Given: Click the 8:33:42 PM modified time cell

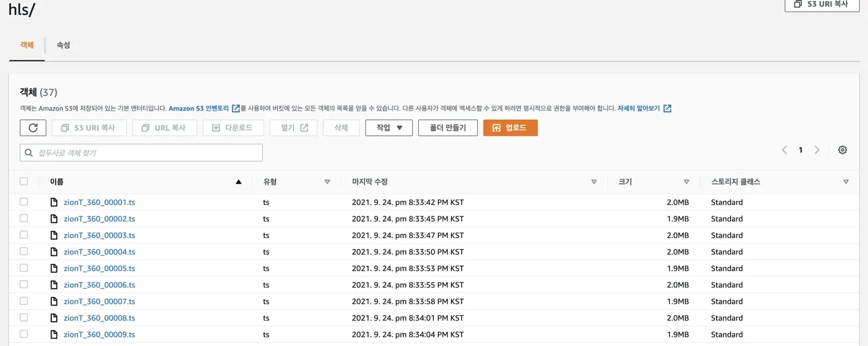Looking at the screenshot, I should pyautogui.click(x=408, y=202).
